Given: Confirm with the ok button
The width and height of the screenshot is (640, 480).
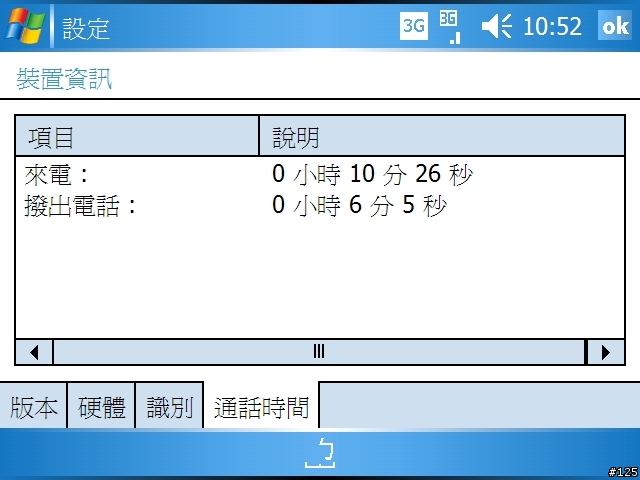Looking at the screenshot, I should coord(616,25).
